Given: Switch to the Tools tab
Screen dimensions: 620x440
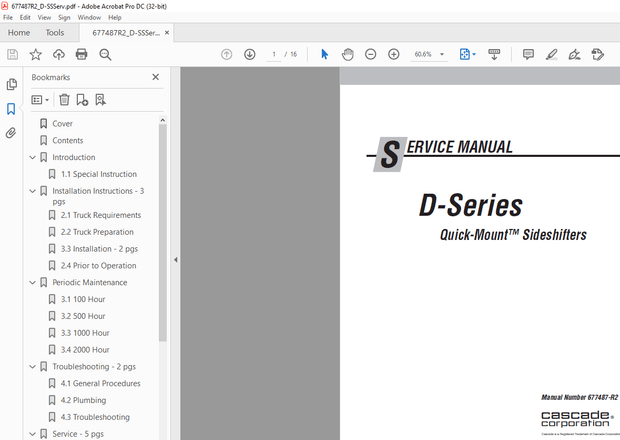Looking at the screenshot, I should pos(55,33).
